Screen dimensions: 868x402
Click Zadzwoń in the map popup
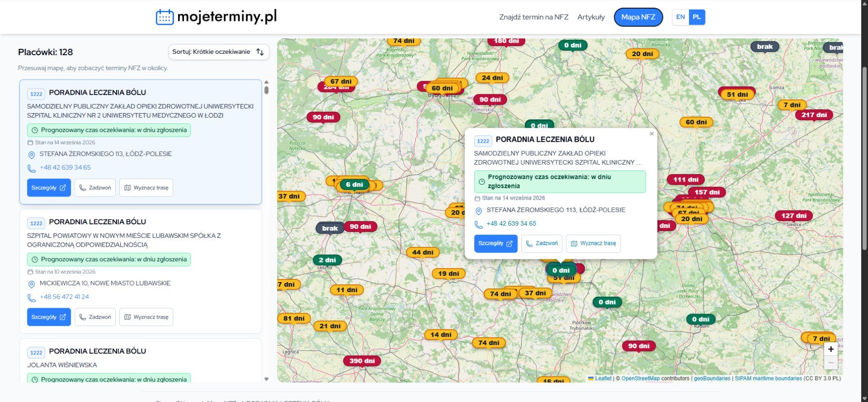[x=542, y=243]
